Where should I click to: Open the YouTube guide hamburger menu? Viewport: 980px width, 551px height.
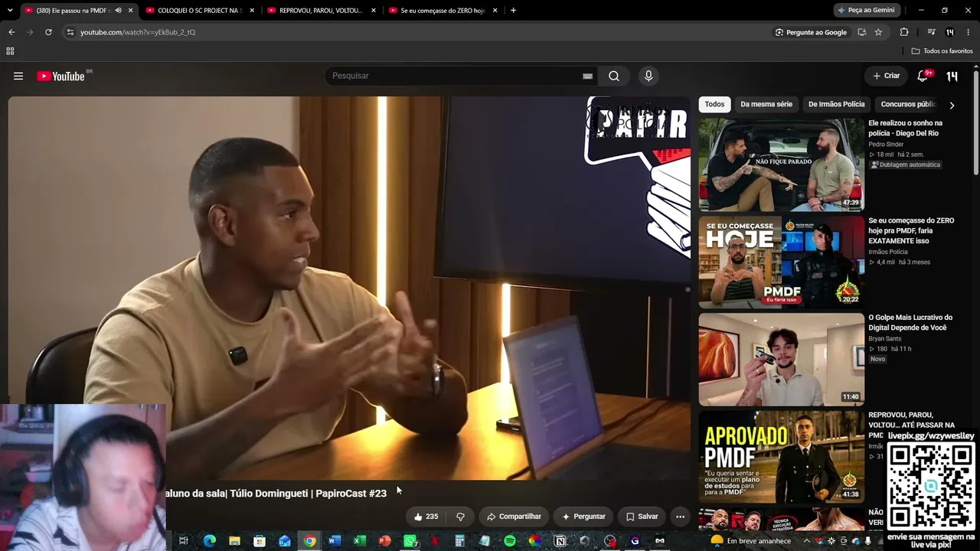18,76
